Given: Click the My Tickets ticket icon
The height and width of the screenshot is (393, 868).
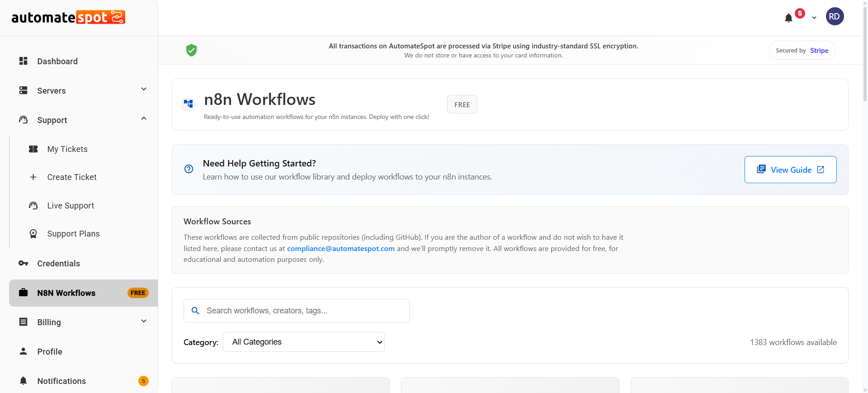Looking at the screenshot, I should [x=33, y=149].
